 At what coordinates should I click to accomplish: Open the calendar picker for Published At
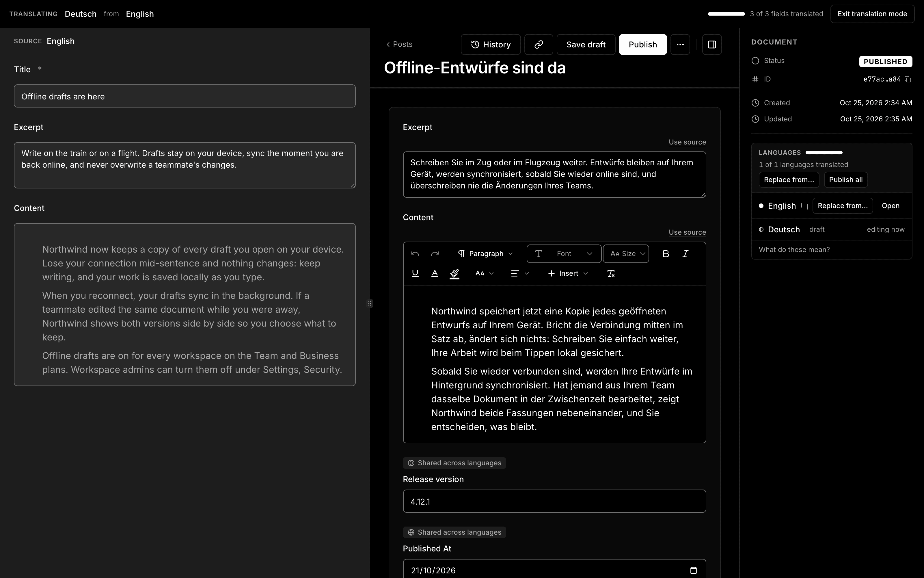point(693,570)
